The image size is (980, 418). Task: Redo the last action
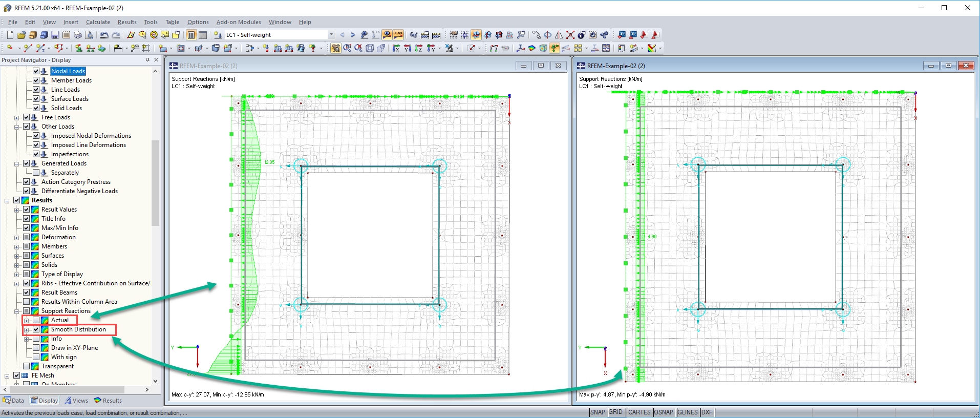pyautogui.click(x=116, y=35)
